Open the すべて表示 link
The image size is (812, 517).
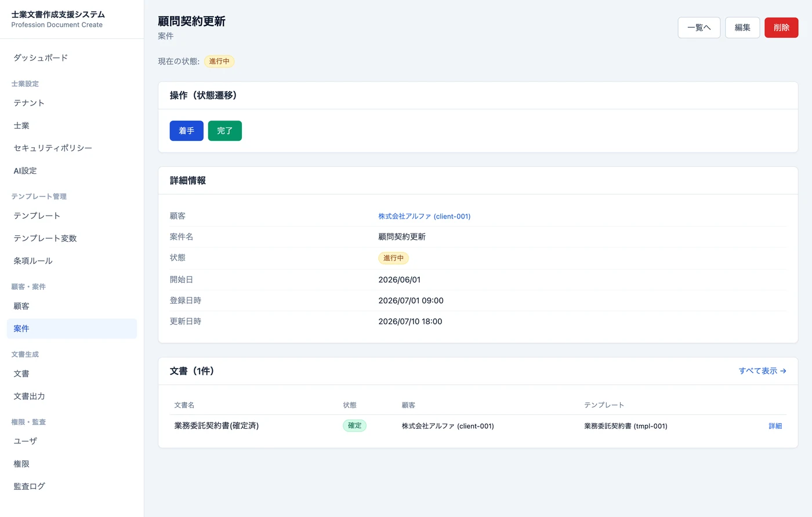click(762, 371)
